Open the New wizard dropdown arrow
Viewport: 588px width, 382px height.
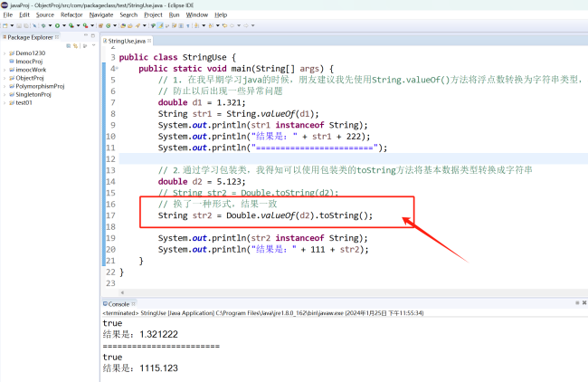pos(12,25)
